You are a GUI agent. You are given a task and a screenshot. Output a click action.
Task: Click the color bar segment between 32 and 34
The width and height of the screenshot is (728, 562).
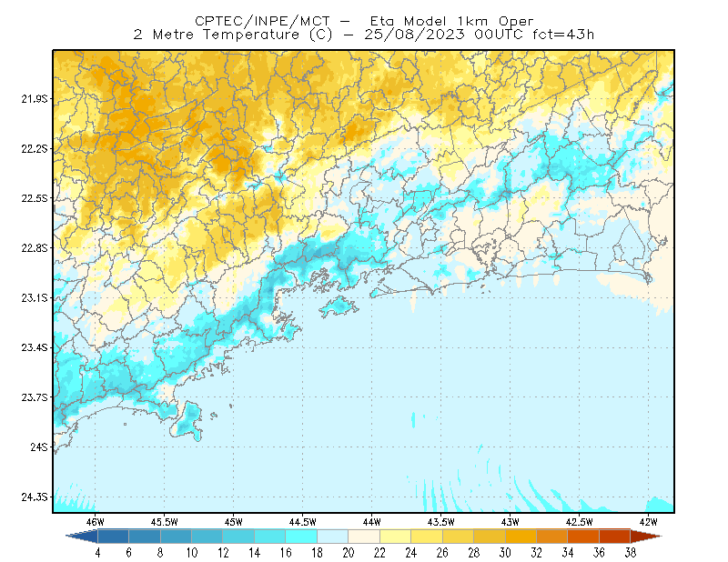552,537
